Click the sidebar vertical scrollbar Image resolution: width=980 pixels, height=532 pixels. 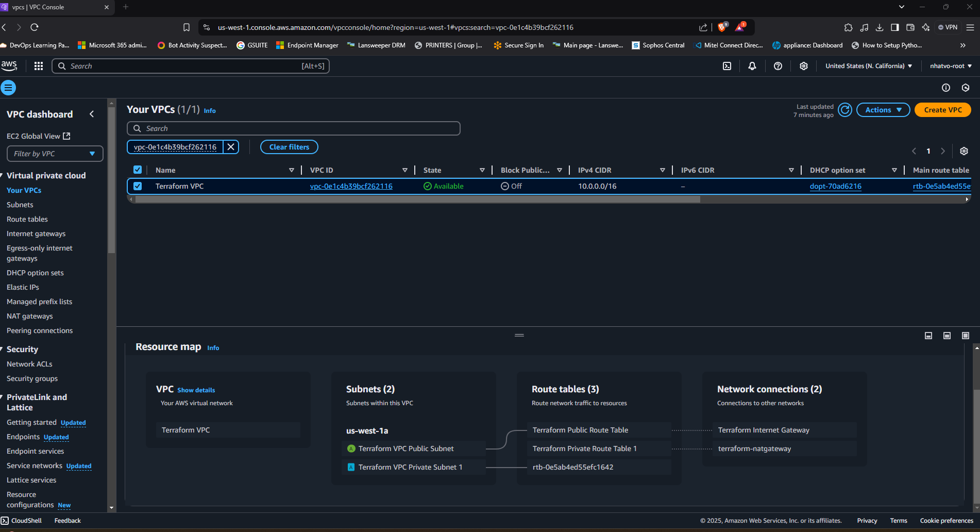click(111, 180)
